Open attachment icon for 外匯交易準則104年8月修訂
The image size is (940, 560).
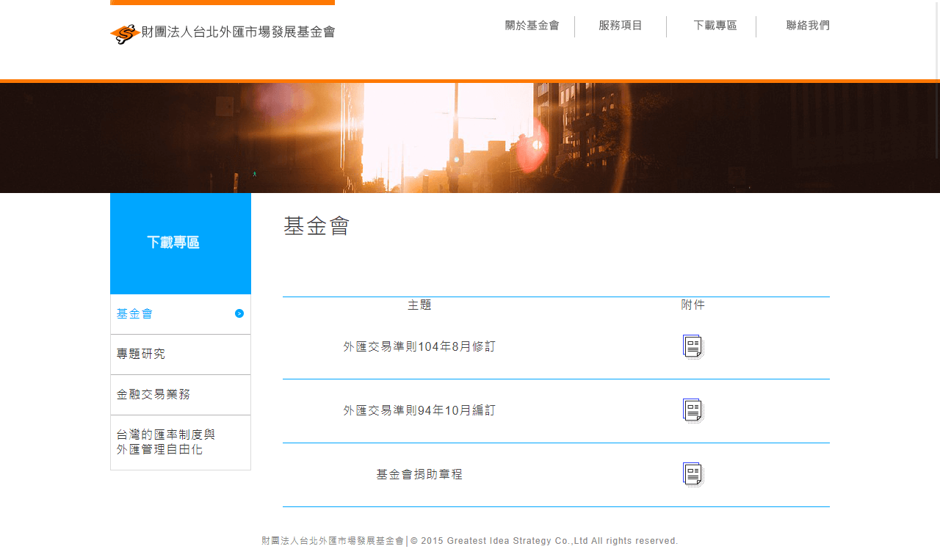(693, 346)
